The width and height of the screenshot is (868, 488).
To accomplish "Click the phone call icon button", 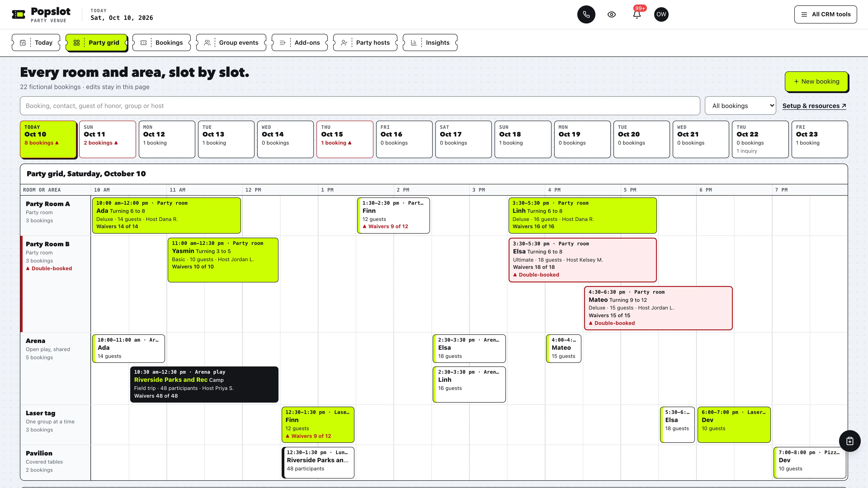I will pos(586,14).
